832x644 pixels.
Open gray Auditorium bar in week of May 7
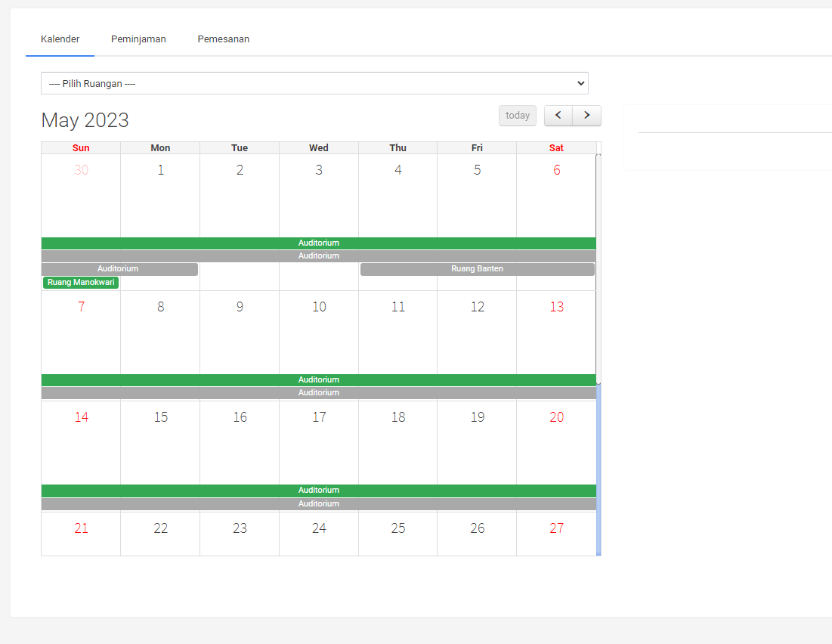coord(318,393)
